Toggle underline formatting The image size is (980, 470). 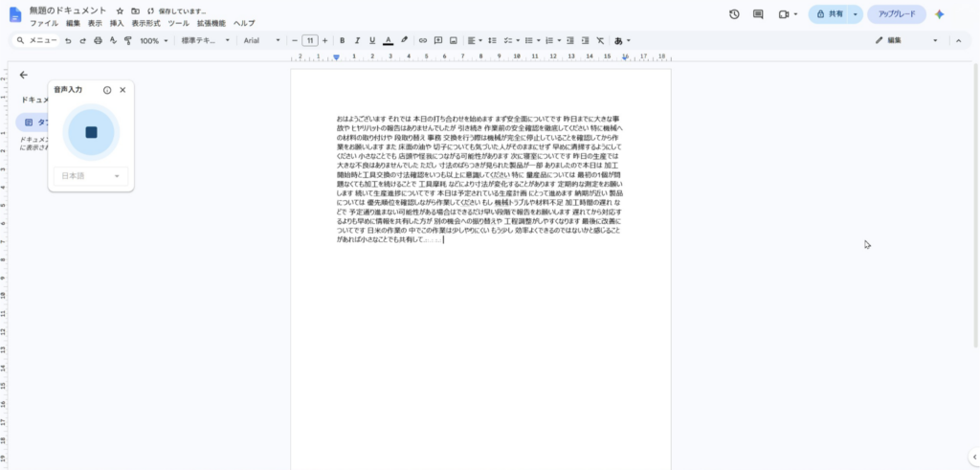372,40
